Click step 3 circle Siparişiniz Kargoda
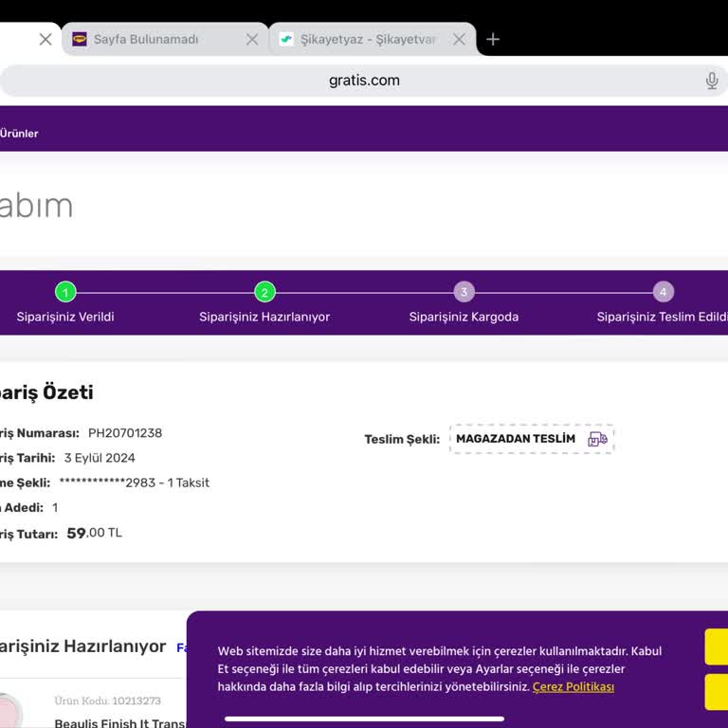728x728 pixels. [x=464, y=292]
